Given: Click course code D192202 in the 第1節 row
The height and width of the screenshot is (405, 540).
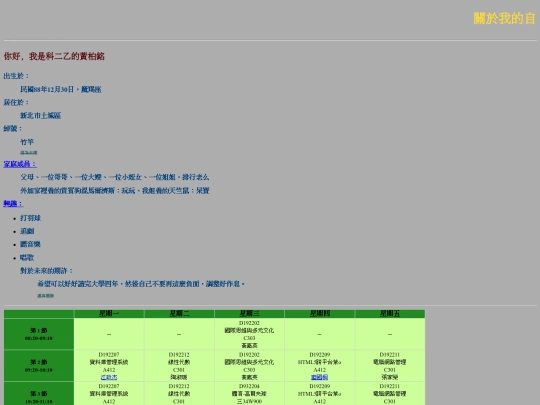Looking at the screenshot, I should (249, 323).
